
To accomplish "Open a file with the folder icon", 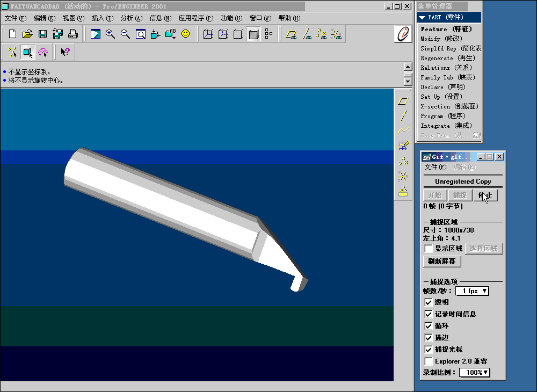I will point(27,34).
